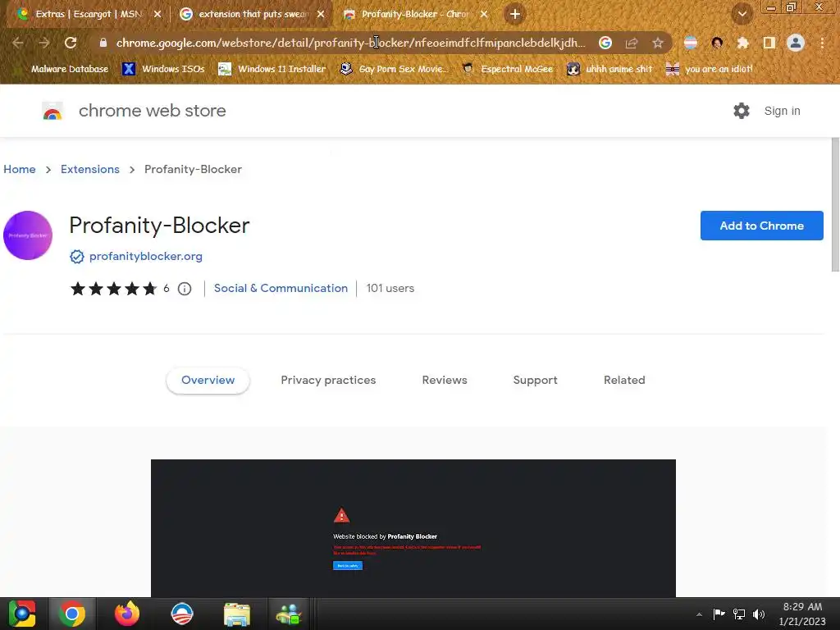Viewport: 840px width, 630px height.
Task: Click the five-star rating
Action: 113,289
